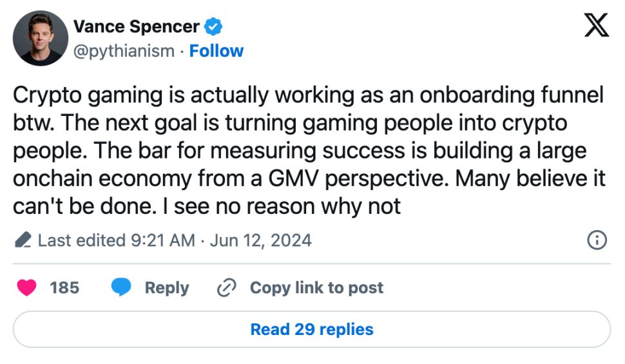625x364 pixels.
Task: Open the info circle icon
Action: (597, 240)
